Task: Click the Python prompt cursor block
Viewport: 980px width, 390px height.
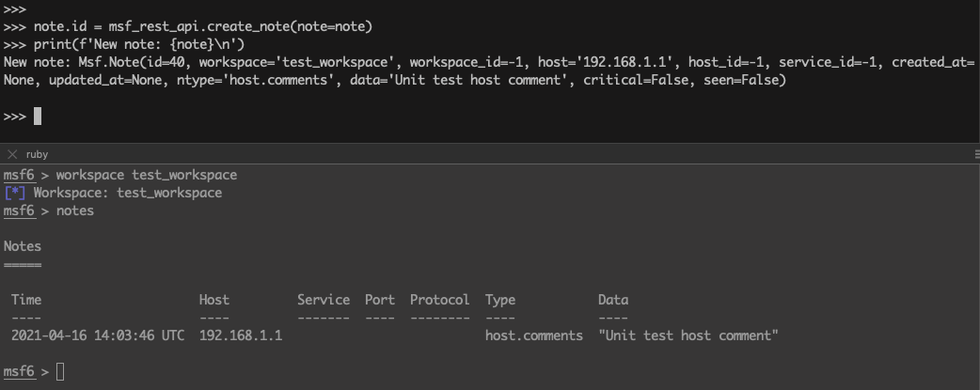Action: (38, 117)
